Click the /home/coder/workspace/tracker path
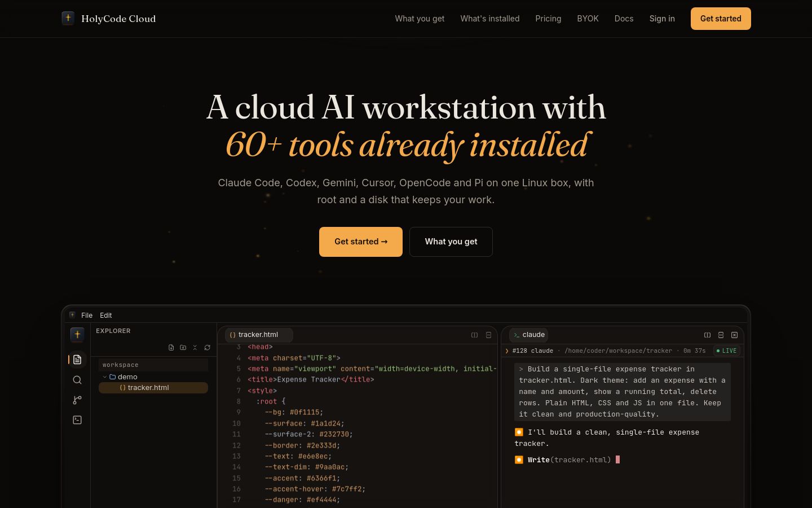This screenshot has height=508, width=812. pos(618,351)
